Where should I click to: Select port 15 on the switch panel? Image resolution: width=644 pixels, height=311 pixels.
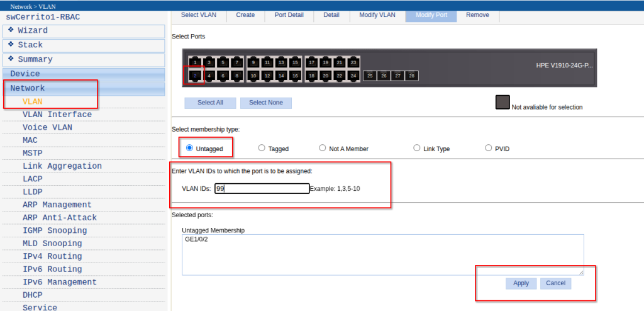(x=295, y=62)
